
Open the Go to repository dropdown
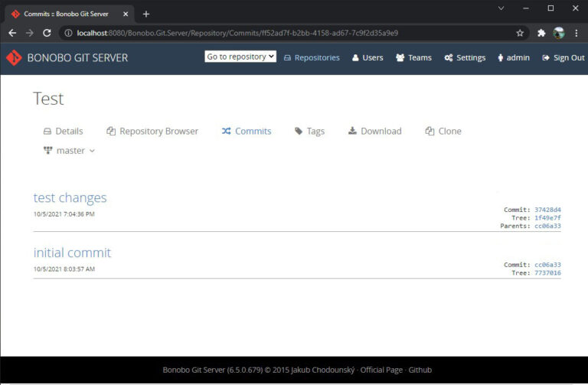pos(240,57)
